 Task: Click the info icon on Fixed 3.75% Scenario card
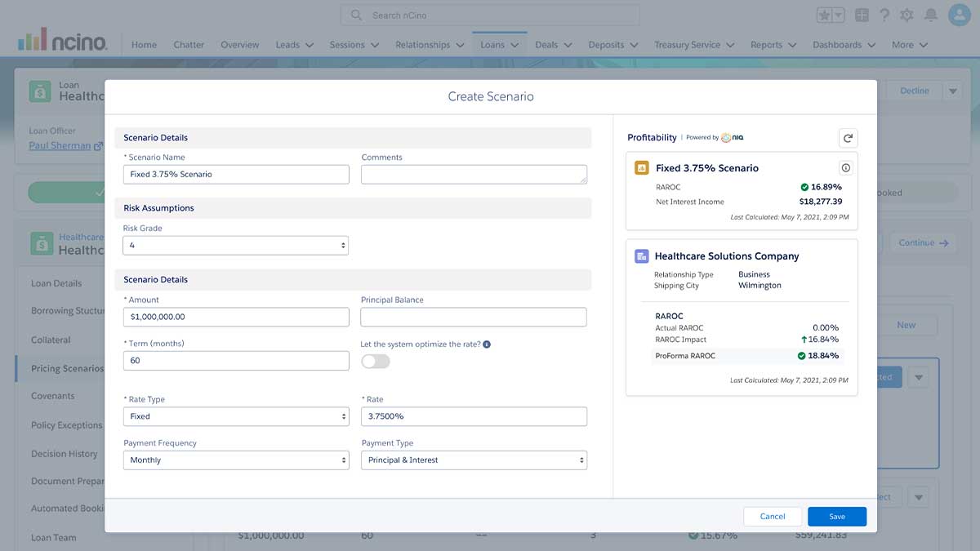coord(846,168)
